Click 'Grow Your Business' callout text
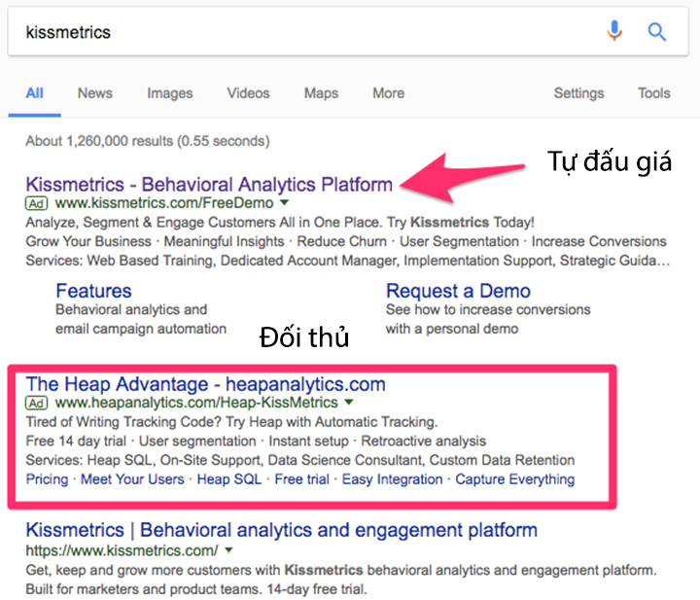700x600 pixels. coord(88,241)
